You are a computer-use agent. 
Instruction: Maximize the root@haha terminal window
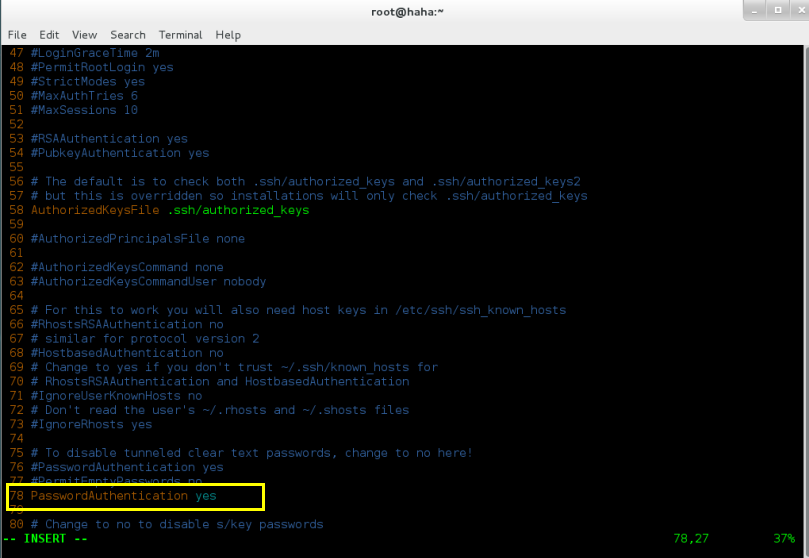pos(778,10)
